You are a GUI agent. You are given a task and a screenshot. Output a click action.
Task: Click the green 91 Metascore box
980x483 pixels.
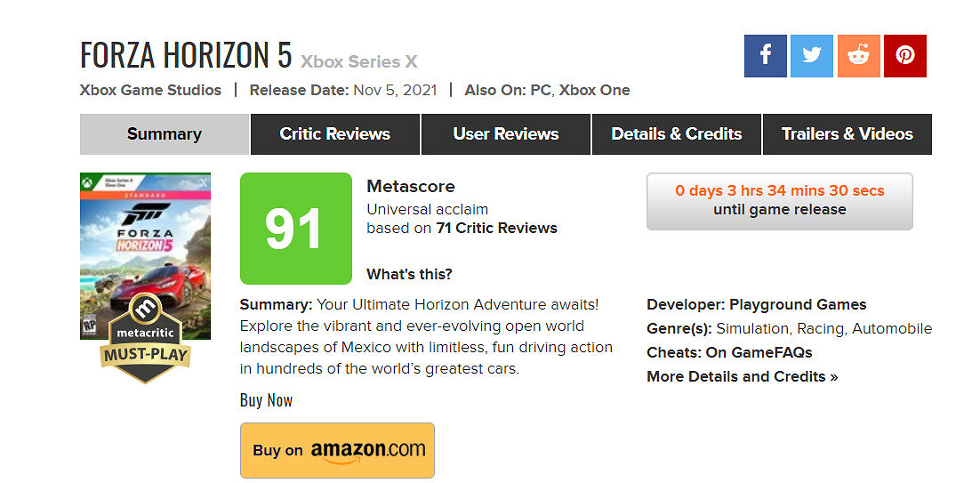[295, 229]
